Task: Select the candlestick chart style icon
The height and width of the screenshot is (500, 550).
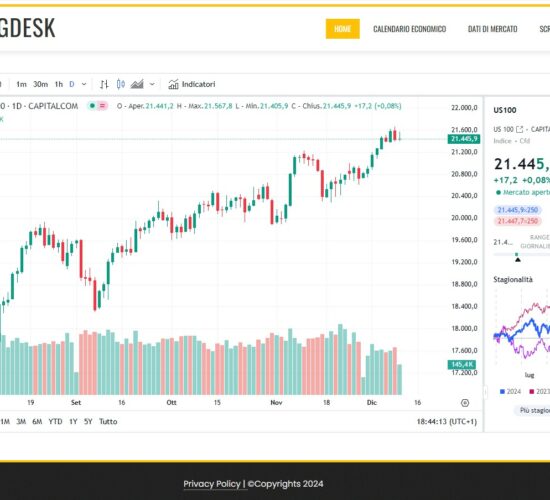Action: pyautogui.click(x=121, y=84)
